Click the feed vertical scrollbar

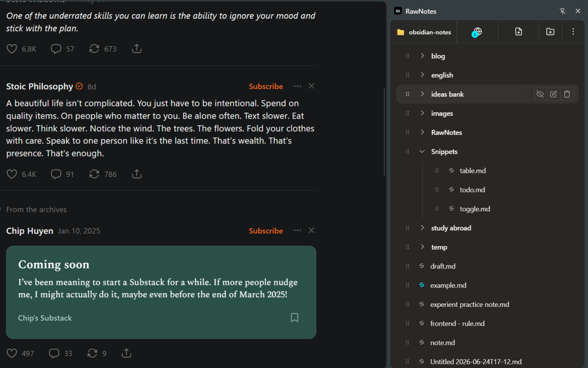[x=384, y=131]
